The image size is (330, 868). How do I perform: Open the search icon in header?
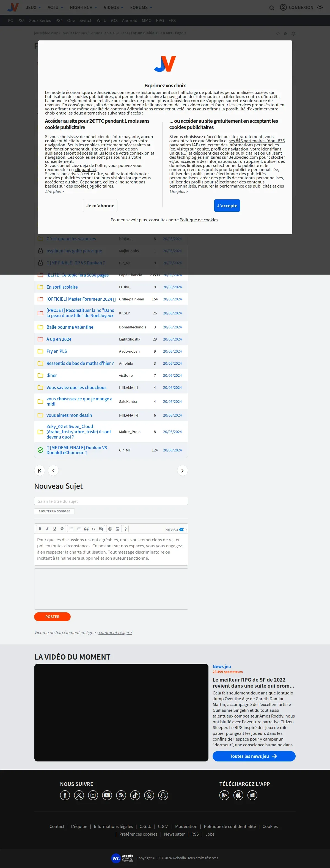(x=272, y=8)
